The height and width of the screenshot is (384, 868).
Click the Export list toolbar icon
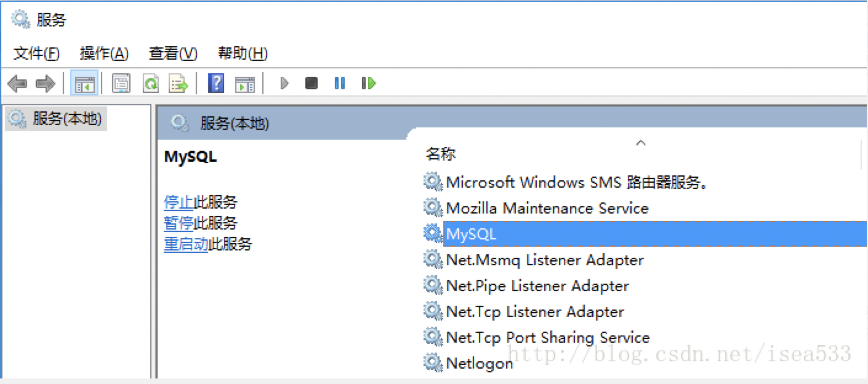(x=179, y=83)
